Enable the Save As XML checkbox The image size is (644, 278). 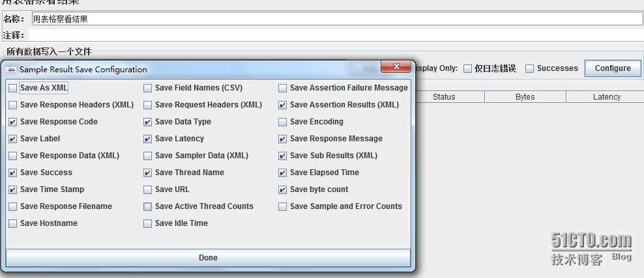[x=13, y=88]
